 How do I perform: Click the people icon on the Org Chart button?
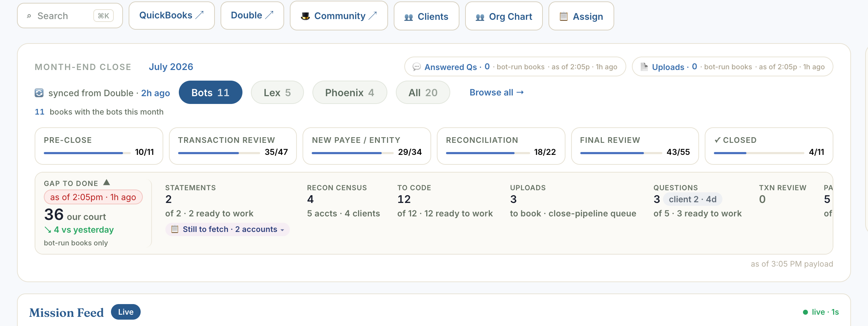480,17
